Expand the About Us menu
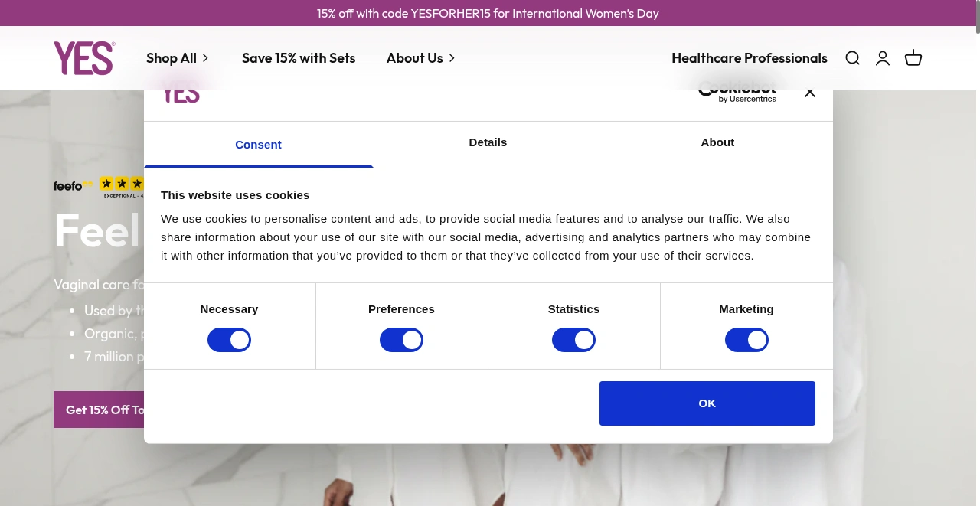The image size is (980, 506). [x=420, y=58]
